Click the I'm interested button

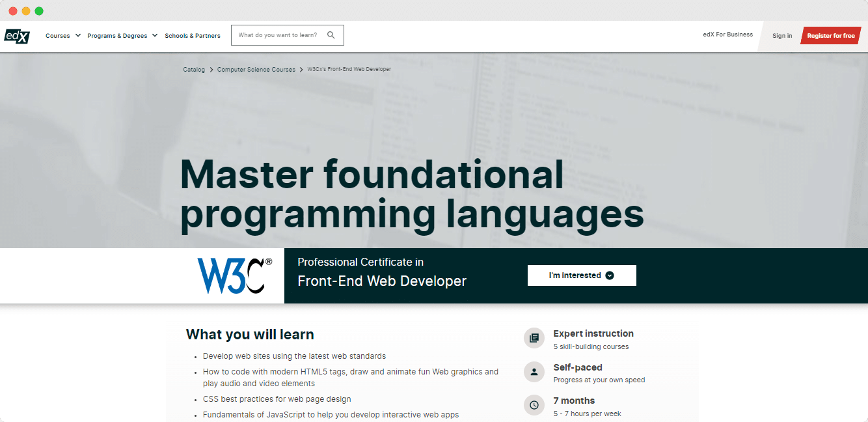pyautogui.click(x=582, y=275)
